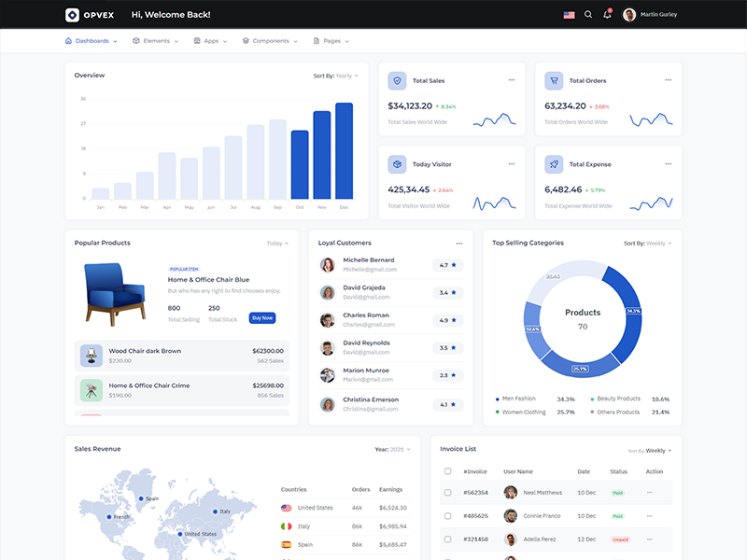The image size is (747, 560).
Task: Click the December bar in Overview chart
Action: pyautogui.click(x=344, y=150)
